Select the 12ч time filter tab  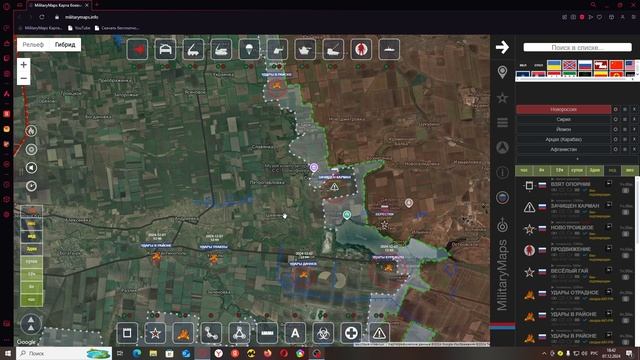[x=559, y=170]
